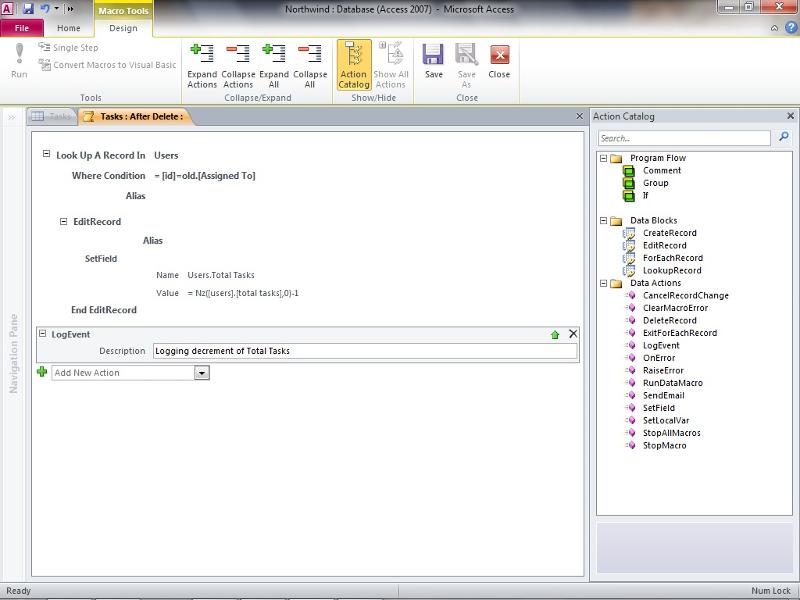The width and height of the screenshot is (800, 600).
Task: Click Expand Actions in ribbon
Action: click(x=202, y=66)
